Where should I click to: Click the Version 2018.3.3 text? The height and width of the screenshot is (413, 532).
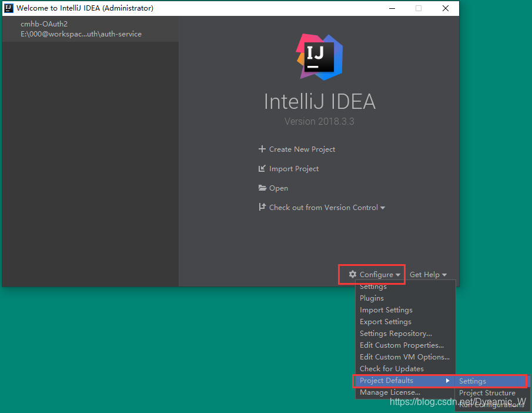click(x=319, y=121)
